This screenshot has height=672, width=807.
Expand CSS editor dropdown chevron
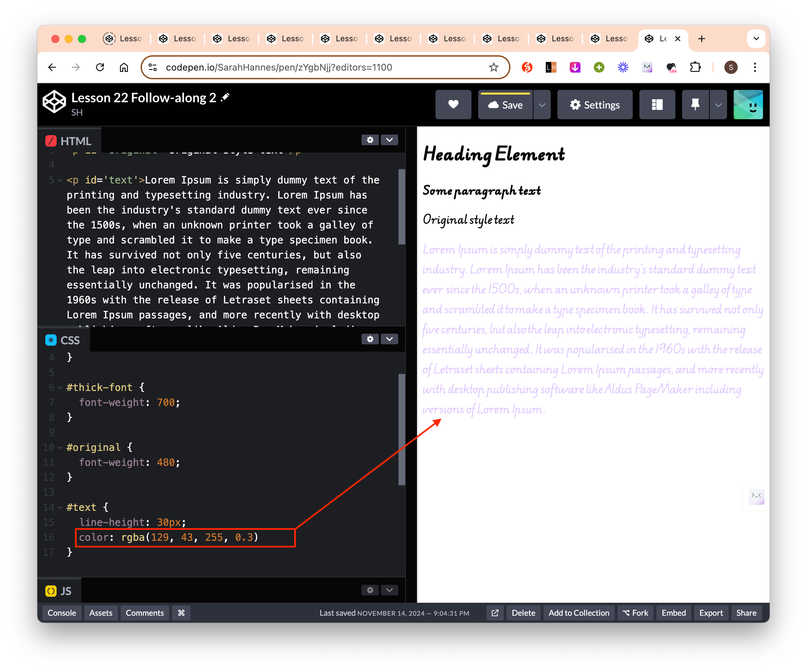point(389,339)
